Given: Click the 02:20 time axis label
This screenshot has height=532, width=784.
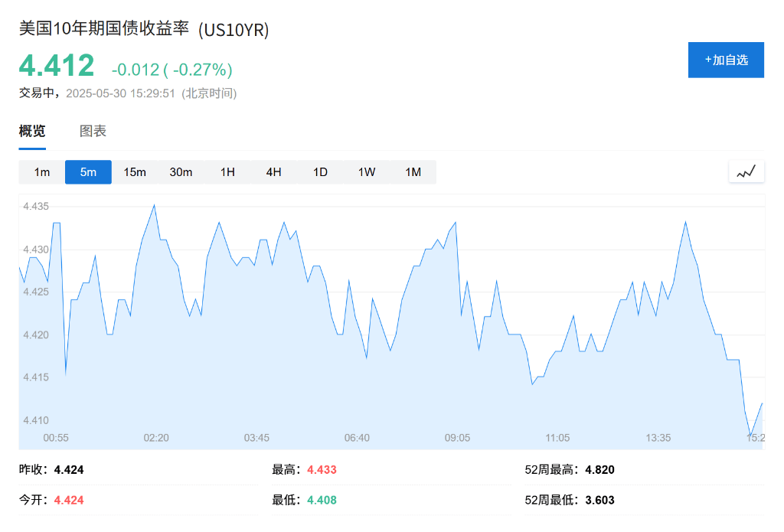Looking at the screenshot, I should point(156,438).
